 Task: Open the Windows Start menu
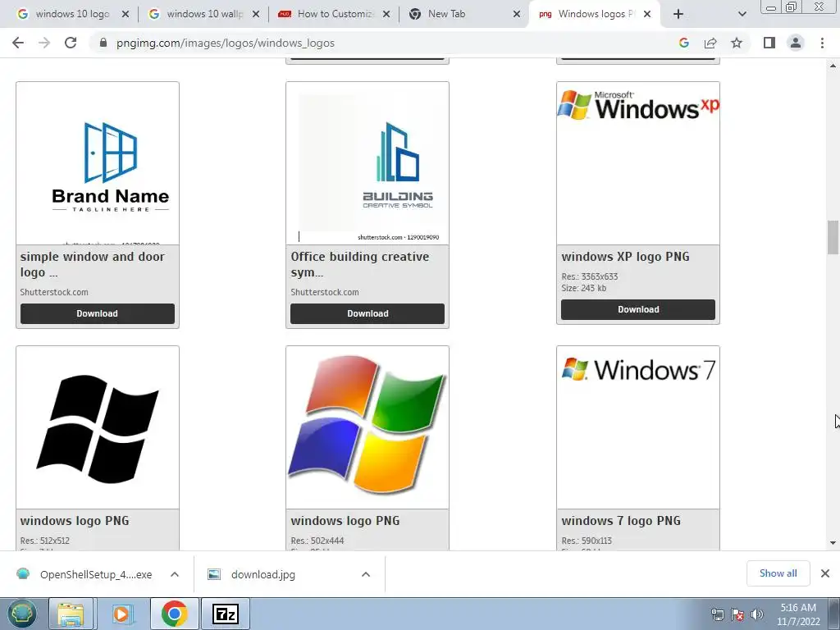tap(22, 614)
